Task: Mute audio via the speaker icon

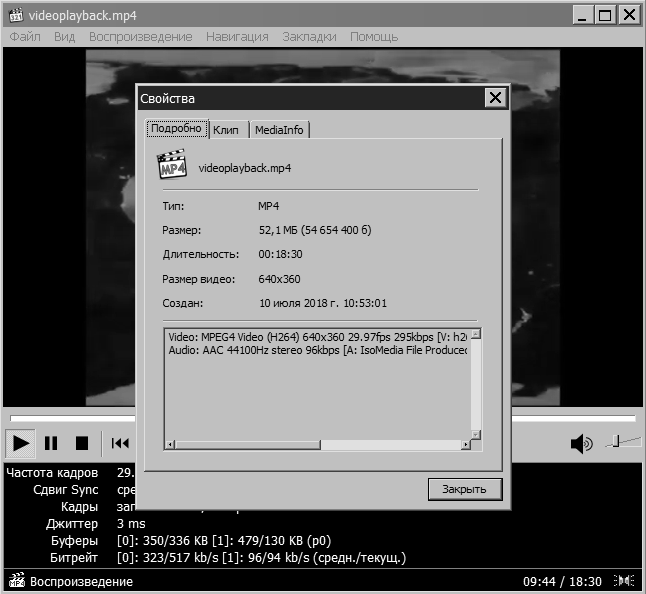Action: click(x=580, y=443)
